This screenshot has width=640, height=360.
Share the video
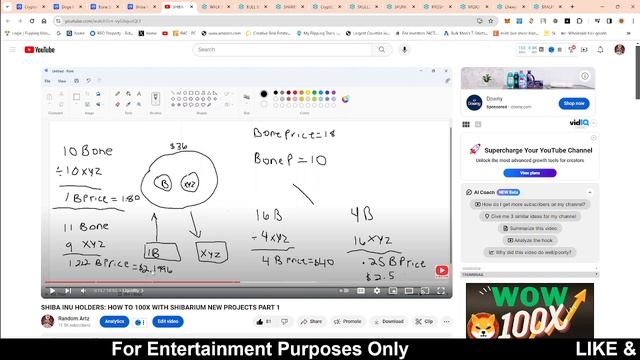point(311,322)
